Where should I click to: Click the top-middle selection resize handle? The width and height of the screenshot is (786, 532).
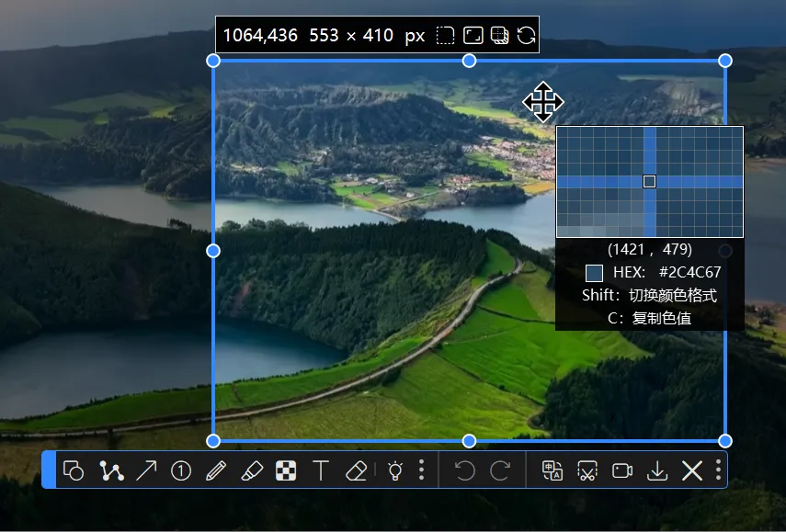(469, 61)
